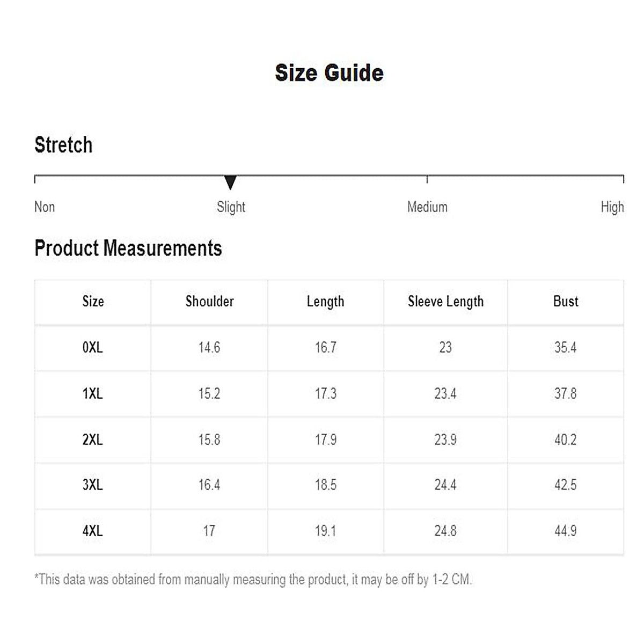Select the 0XL size row label
This screenshot has width=644, height=644.
[x=92, y=348]
